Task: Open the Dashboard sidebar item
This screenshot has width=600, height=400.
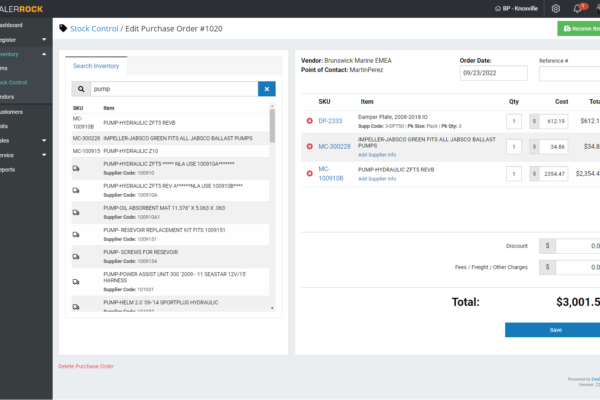Action: 11,25
